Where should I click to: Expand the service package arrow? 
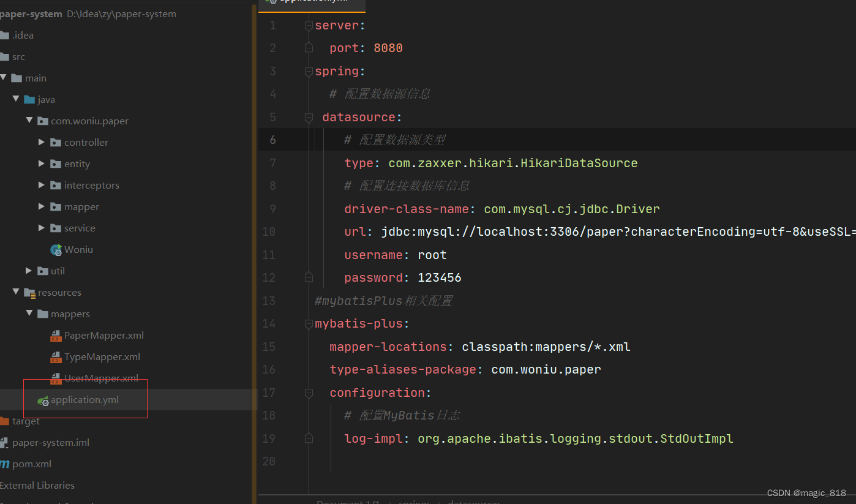(42, 228)
